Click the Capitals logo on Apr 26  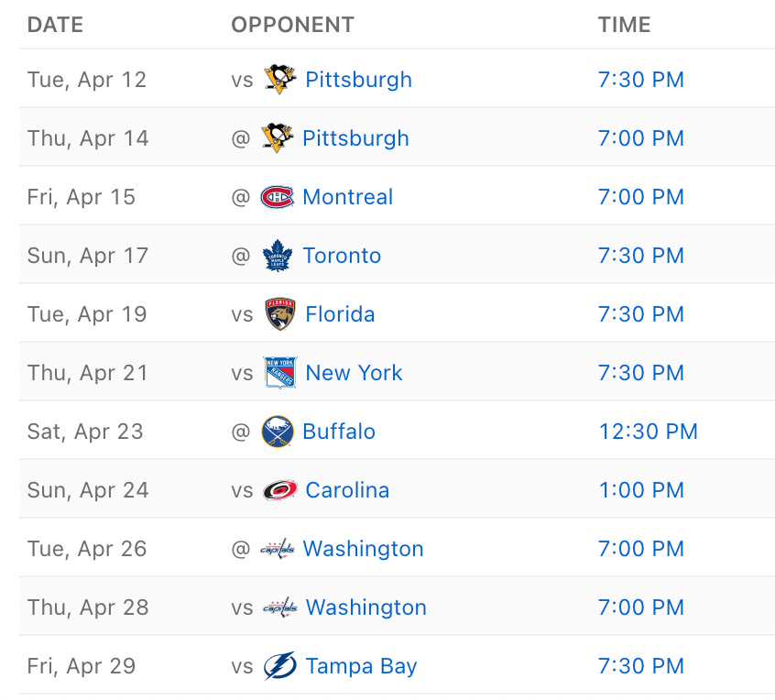pyautogui.click(x=278, y=549)
